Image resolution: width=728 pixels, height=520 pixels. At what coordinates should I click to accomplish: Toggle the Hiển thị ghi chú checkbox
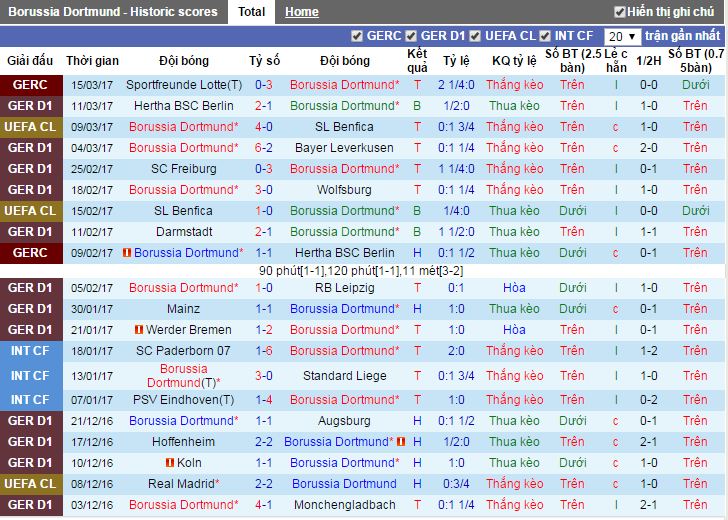(x=619, y=12)
